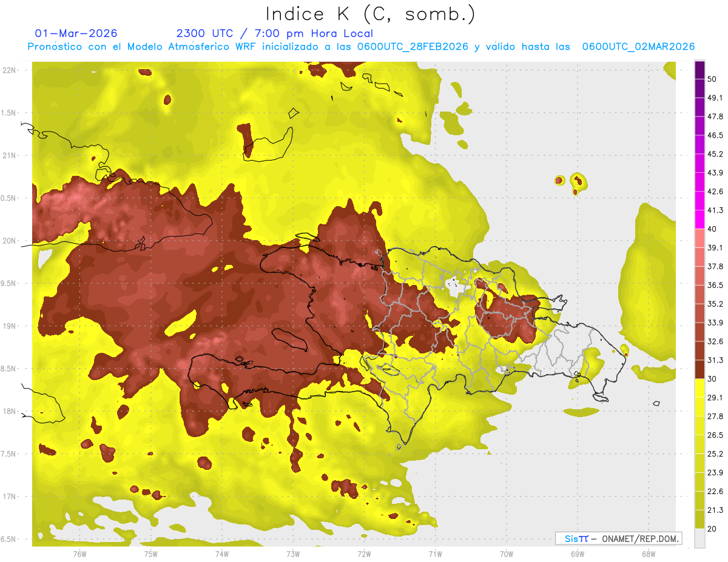Click the color bar label "23.9"
Viewport: 728px width, 562px height.
pyautogui.click(x=715, y=473)
